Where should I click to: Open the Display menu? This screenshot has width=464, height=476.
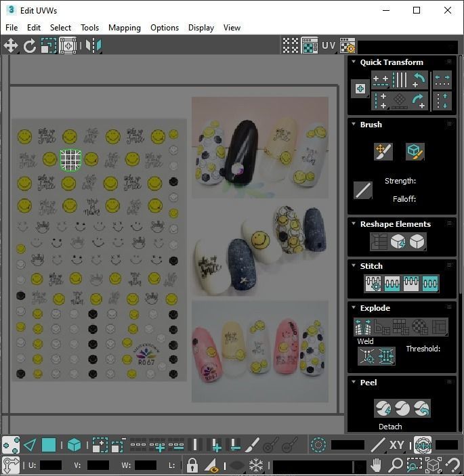201,28
